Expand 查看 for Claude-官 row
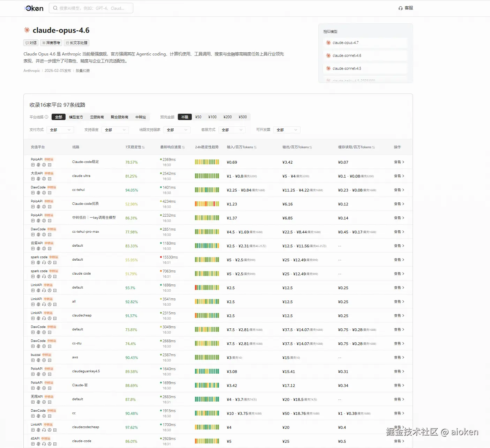The height and width of the screenshot is (448, 490). (x=399, y=385)
